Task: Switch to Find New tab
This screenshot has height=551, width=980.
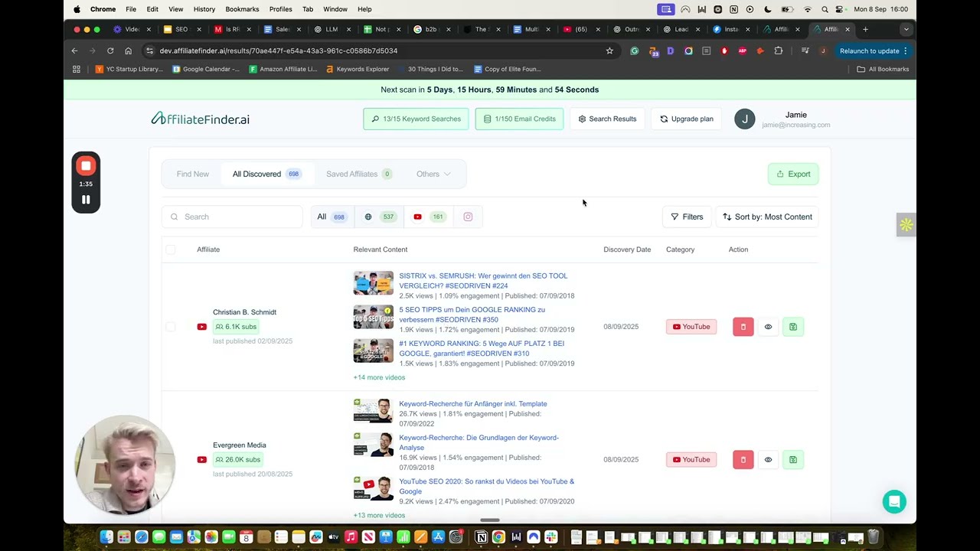Action: pos(193,174)
